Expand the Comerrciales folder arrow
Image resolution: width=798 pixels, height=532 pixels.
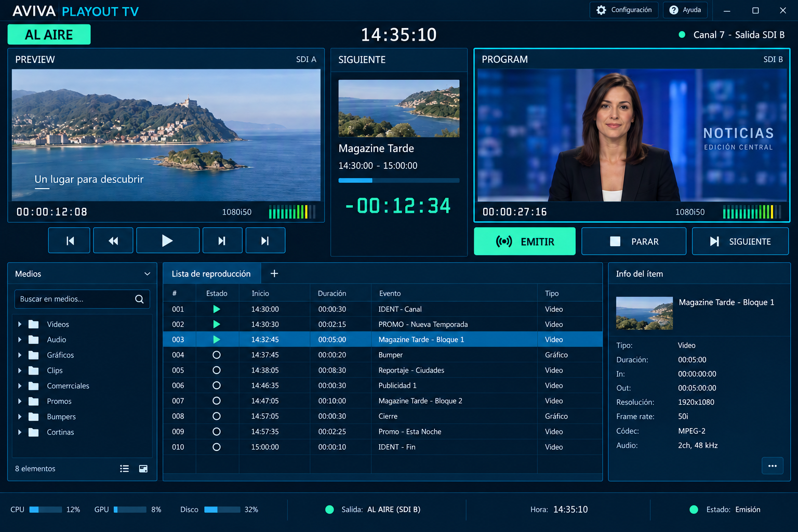(x=20, y=386)
